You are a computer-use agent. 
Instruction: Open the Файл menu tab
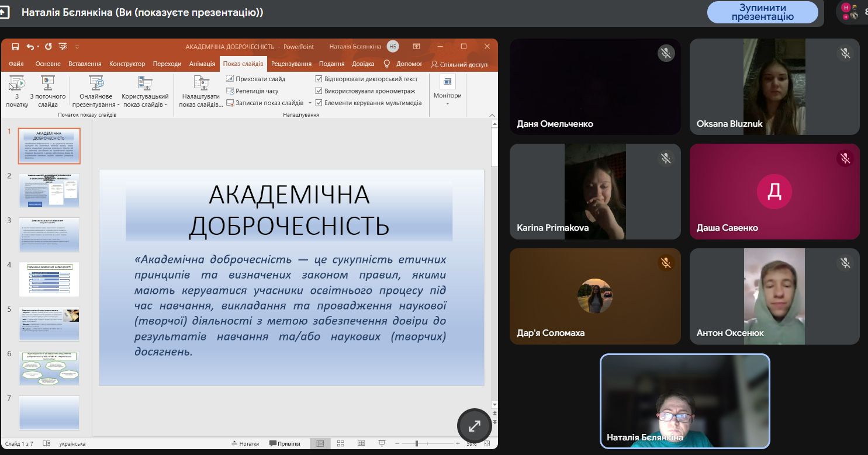[x=16, y=64]
